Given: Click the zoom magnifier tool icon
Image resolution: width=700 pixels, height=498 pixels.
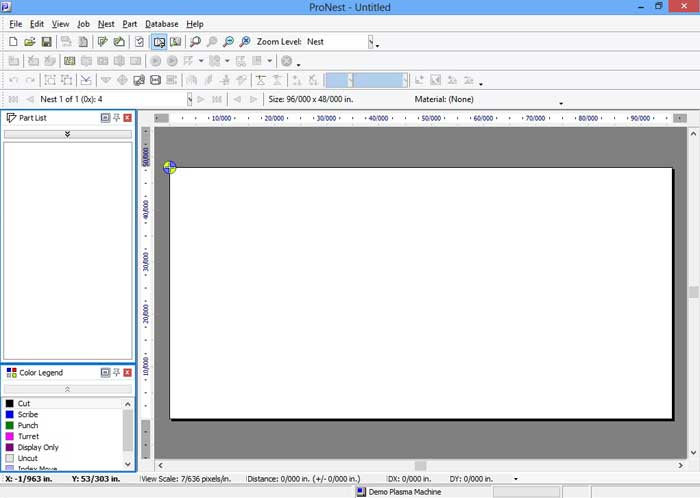Looking at the screenshot, I should point(195,42).
